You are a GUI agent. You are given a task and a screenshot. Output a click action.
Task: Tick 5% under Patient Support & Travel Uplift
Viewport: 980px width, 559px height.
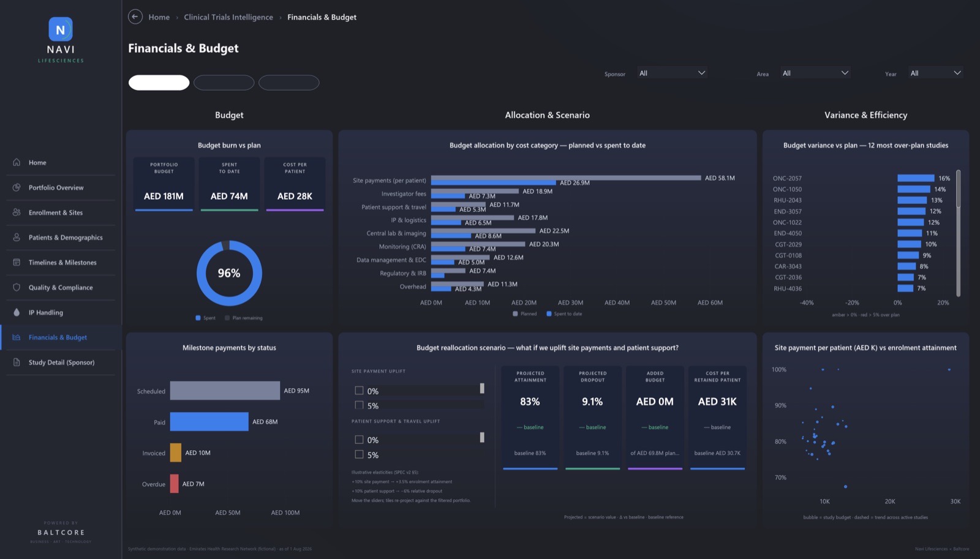(x=360, y=454)
